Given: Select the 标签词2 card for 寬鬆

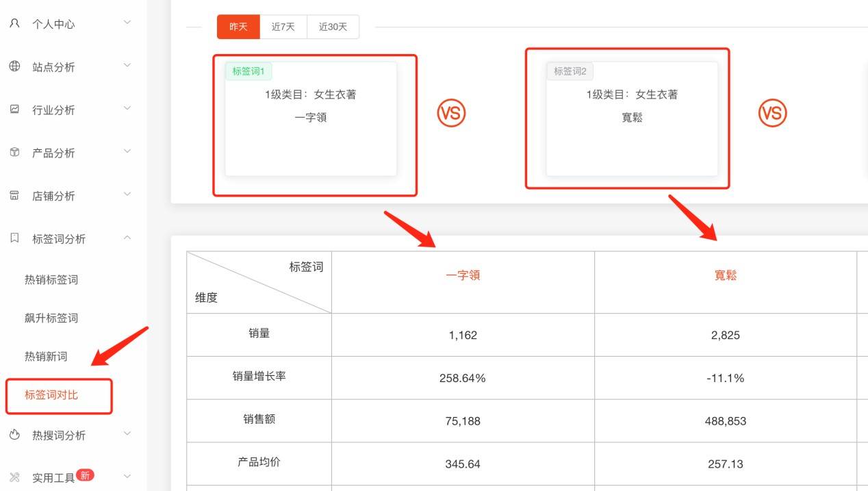Looking at the screenshot, I should (x=632, y=118).
